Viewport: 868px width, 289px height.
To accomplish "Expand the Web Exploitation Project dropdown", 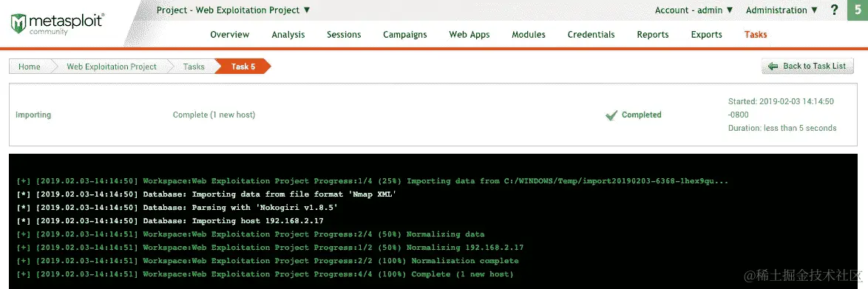I will [x=233, y=10].
